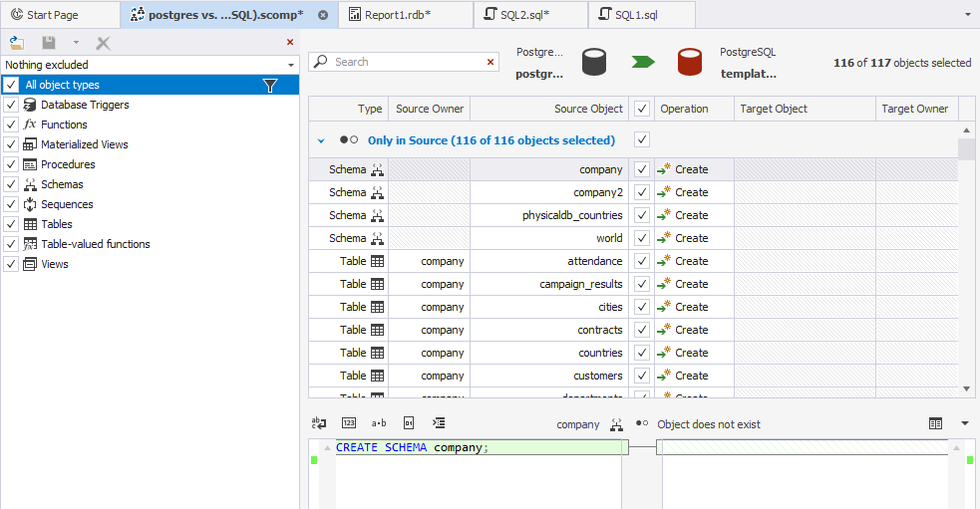The height and width of the screenshot is (509, 980).
Task: Toggle Only in Source group checkbox
Action: (642, 139)
